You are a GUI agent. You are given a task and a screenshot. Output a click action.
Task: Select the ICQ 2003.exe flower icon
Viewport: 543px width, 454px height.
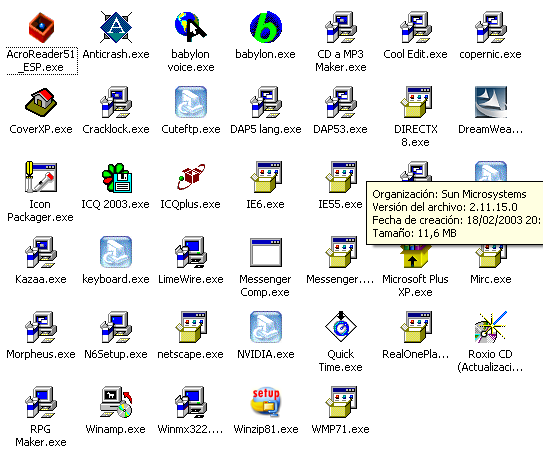[116, 177]
